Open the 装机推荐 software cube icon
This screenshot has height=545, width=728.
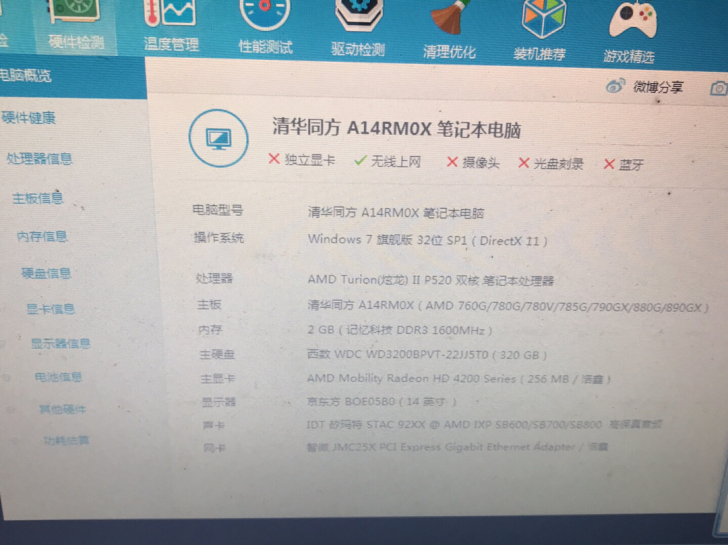[542, 19]
